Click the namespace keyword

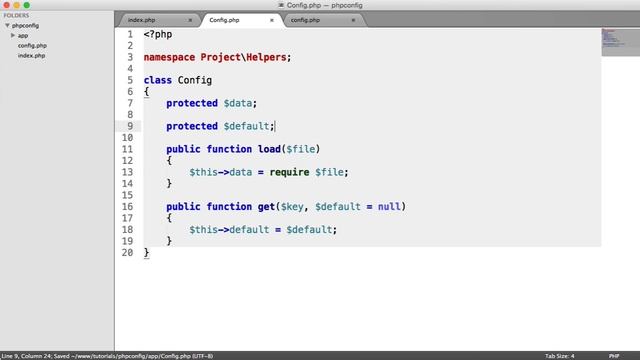(x=169, y=57)
